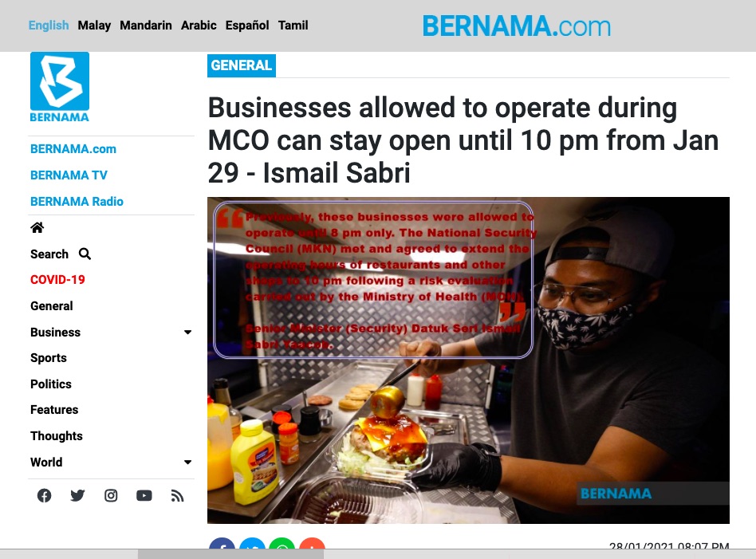Click the horizontal scrollbar at bottom
The width and height of the screenshot is (756, 559).
pos(230,553)
